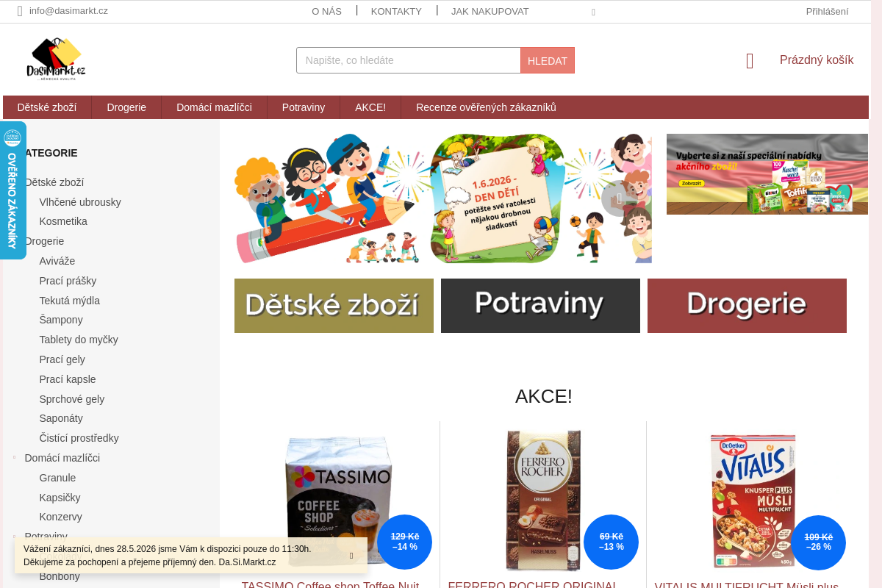Viewport: 882px width, 588px height.
Task: Open the JAK NAKUPOVAT top link
Action: [x=490, y=11]
